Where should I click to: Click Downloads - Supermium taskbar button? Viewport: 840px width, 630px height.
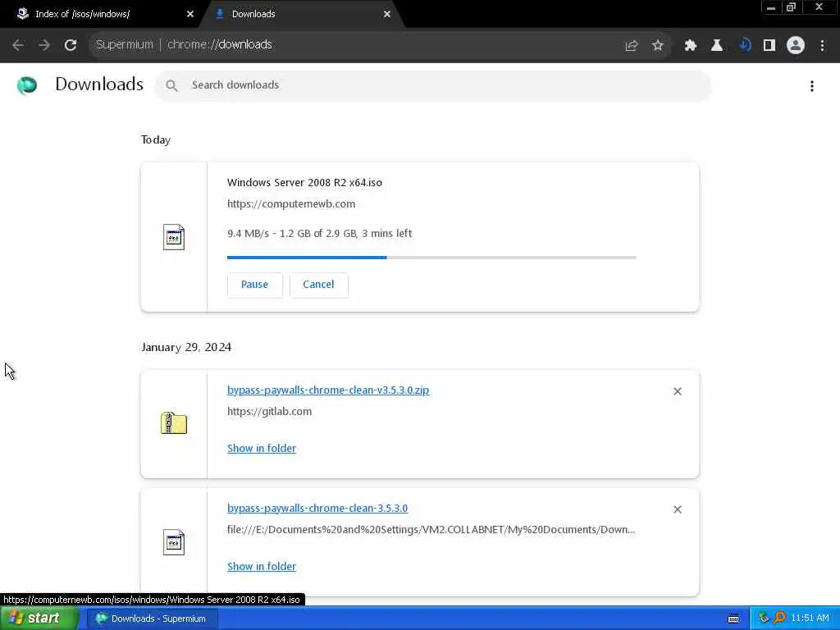point(152,619)
